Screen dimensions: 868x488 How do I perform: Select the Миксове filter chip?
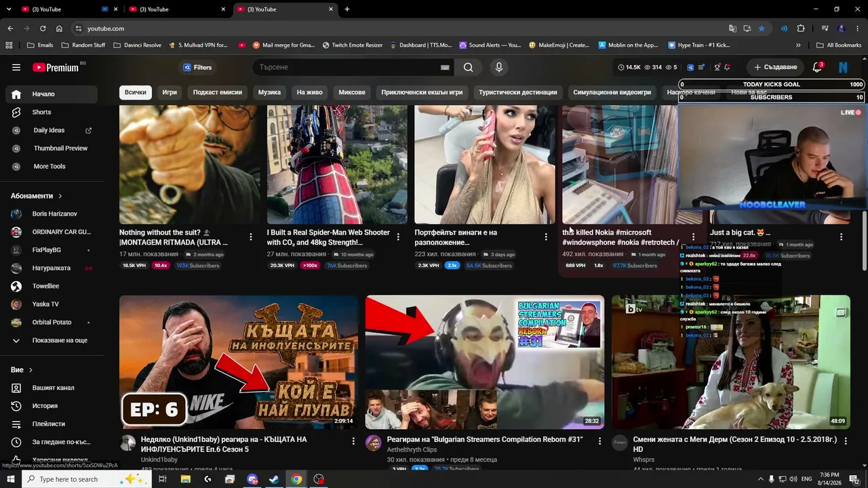coord(352,92)
